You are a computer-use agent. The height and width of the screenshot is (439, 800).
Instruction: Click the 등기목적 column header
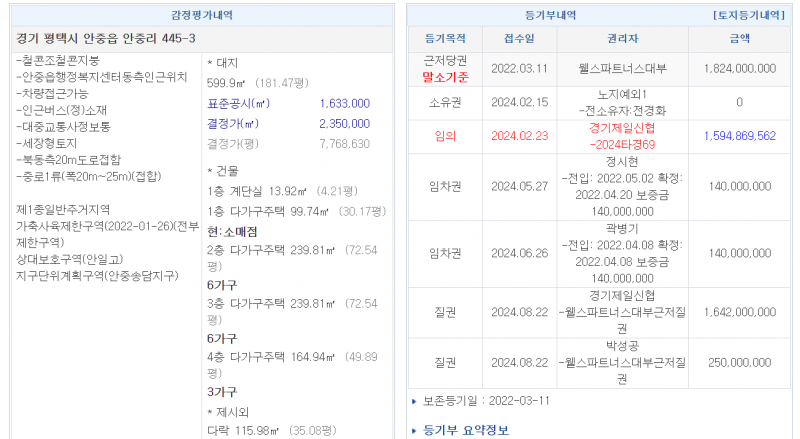coord(445,38)
